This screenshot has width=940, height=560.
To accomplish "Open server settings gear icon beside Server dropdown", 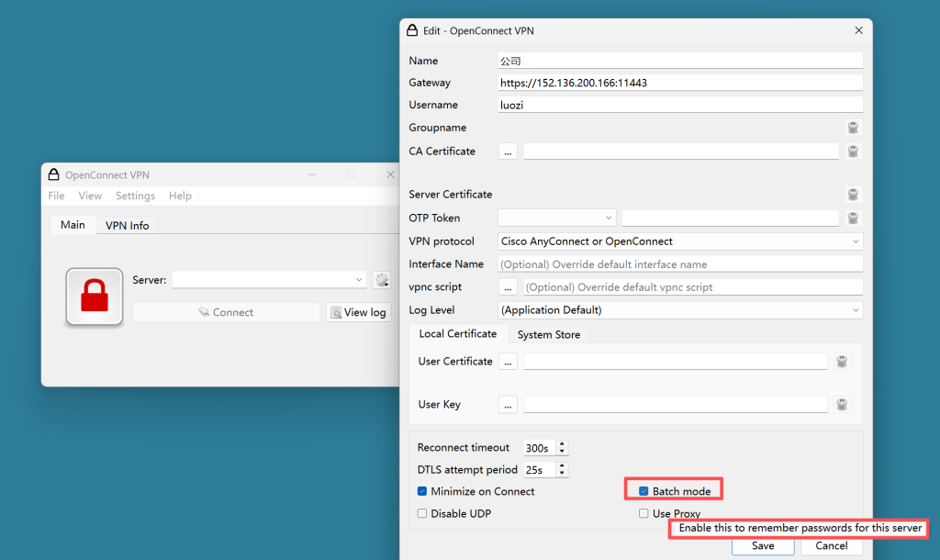I will tap(382, 280).
